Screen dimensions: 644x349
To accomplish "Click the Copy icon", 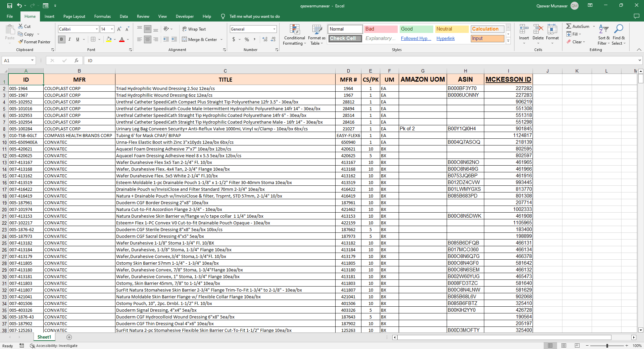I will [20, 34].
